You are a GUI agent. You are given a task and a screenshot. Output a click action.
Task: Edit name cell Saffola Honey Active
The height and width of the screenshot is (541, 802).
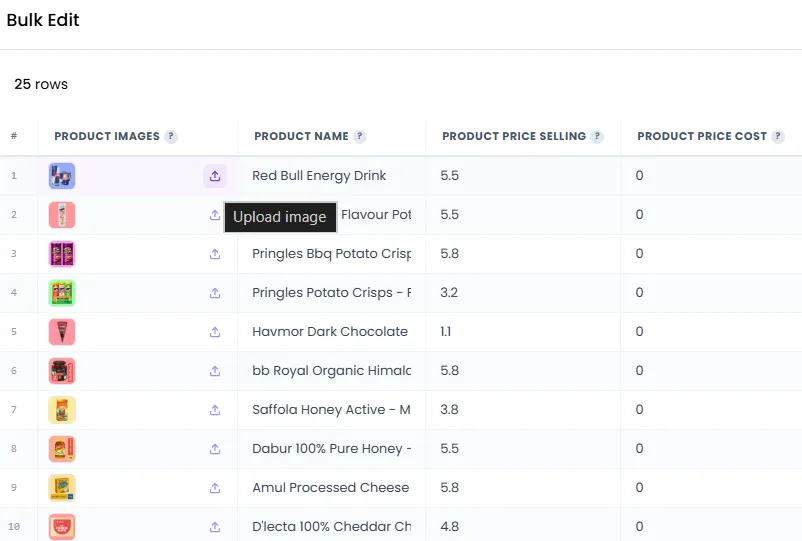331,410
